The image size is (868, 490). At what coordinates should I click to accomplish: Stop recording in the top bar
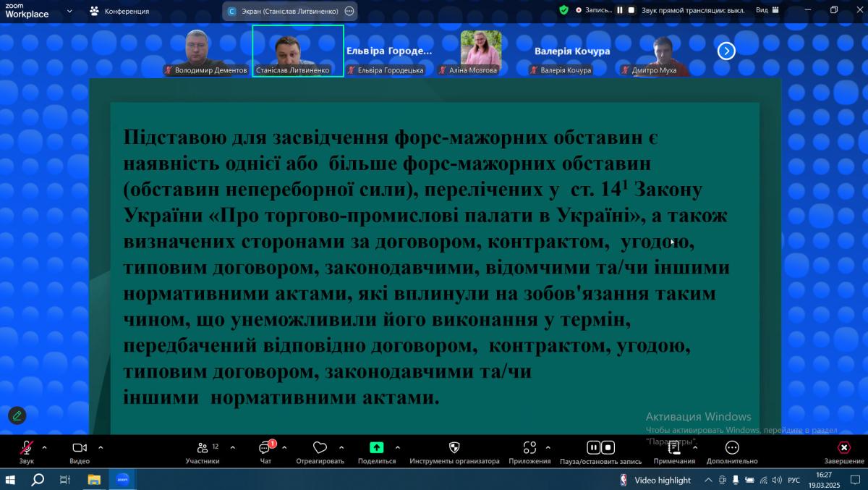[x=631, y=10]
